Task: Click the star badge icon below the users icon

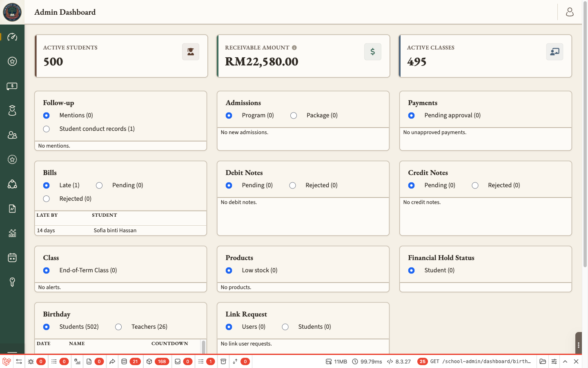Action: [x=12, y=159]
